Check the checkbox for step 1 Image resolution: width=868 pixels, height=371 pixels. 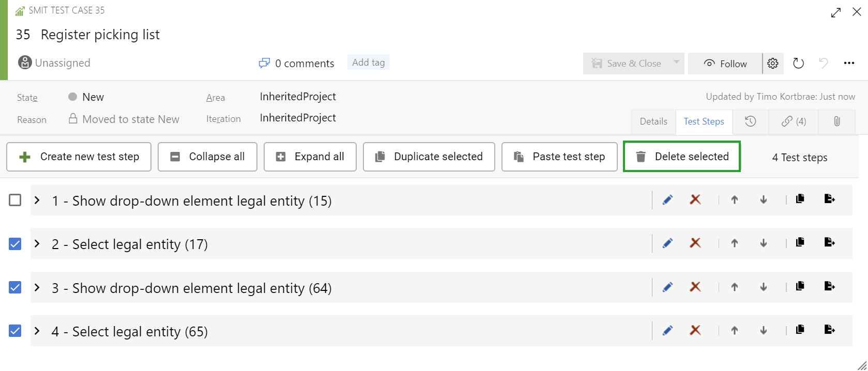click(15, 200)
